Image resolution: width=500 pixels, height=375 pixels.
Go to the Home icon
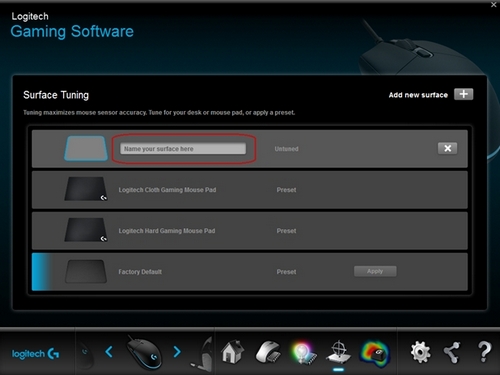tap(232, 352)
